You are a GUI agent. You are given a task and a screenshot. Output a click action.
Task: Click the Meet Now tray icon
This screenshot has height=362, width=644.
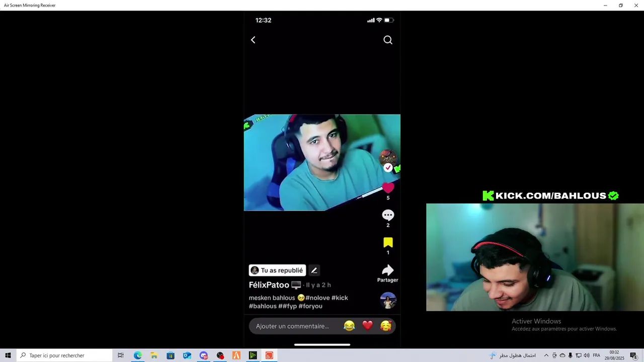click(x=554, y=355)
